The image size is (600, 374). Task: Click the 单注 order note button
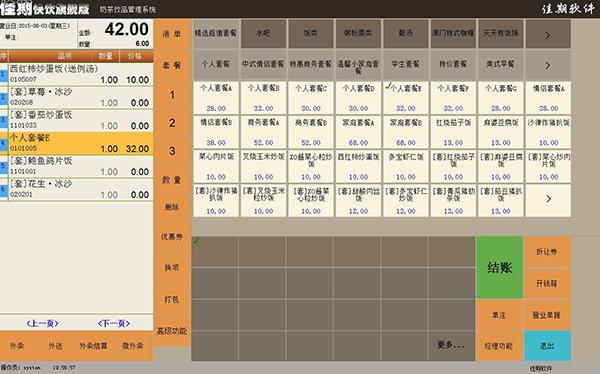[499, 315]
